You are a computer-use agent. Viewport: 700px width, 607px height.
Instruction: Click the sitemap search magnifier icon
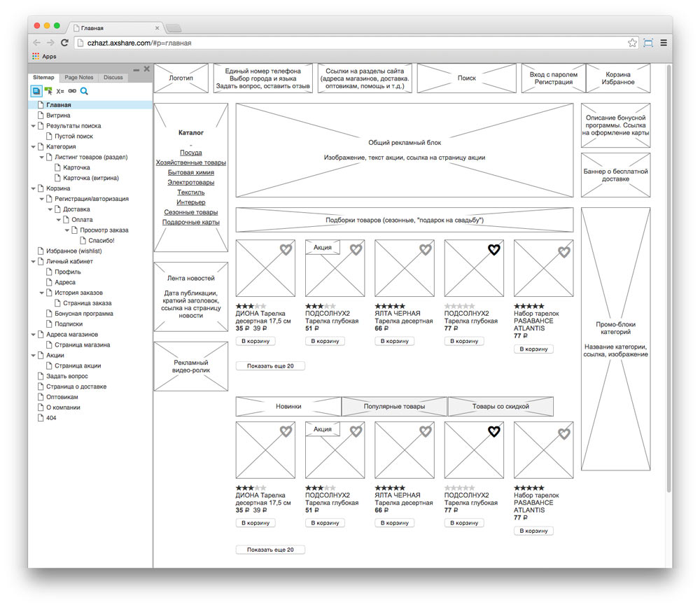[84, 91]
